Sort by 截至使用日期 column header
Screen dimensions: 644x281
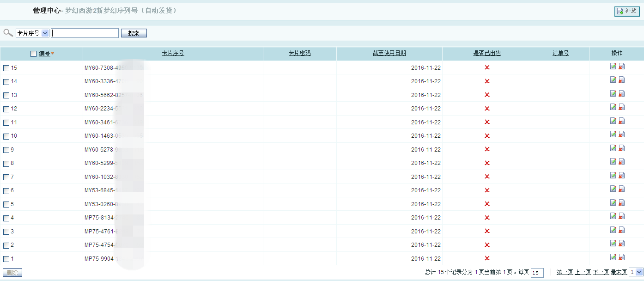[389, 53]
